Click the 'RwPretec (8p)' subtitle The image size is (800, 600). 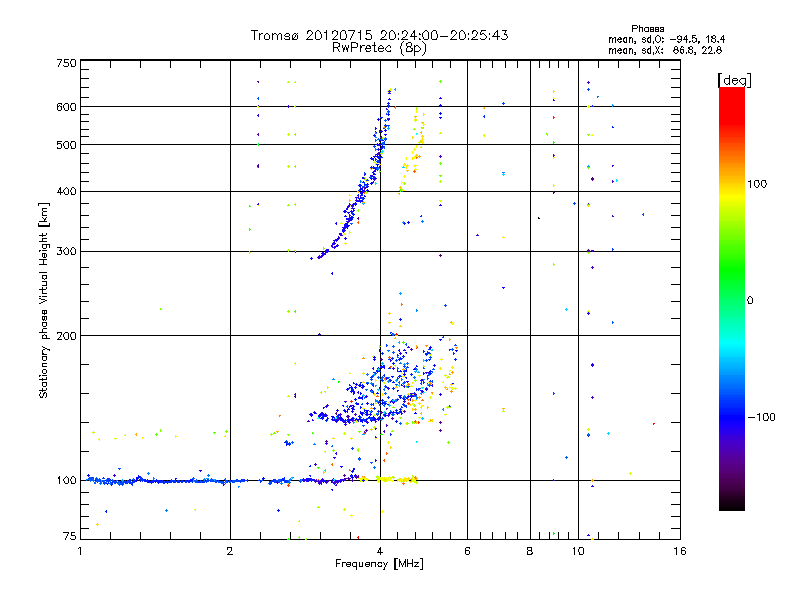tap(379, 48)
